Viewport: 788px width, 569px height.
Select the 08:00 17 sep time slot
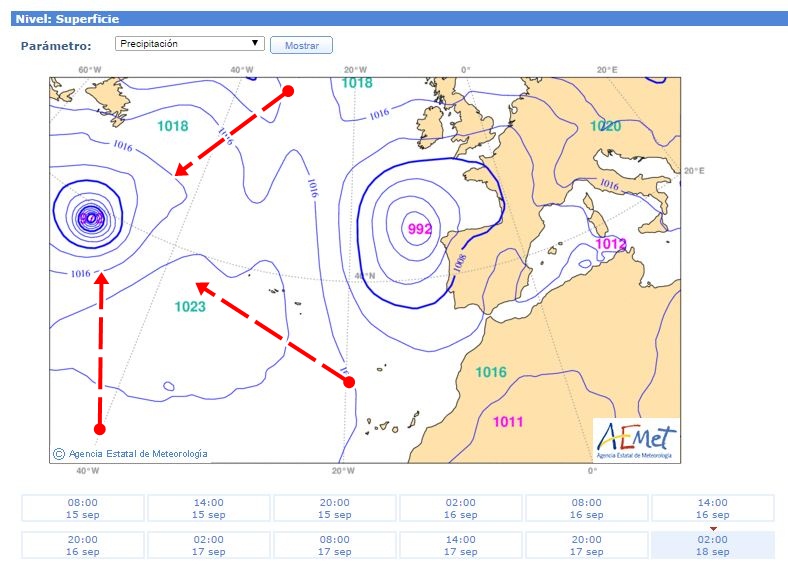tap(335, 545)
